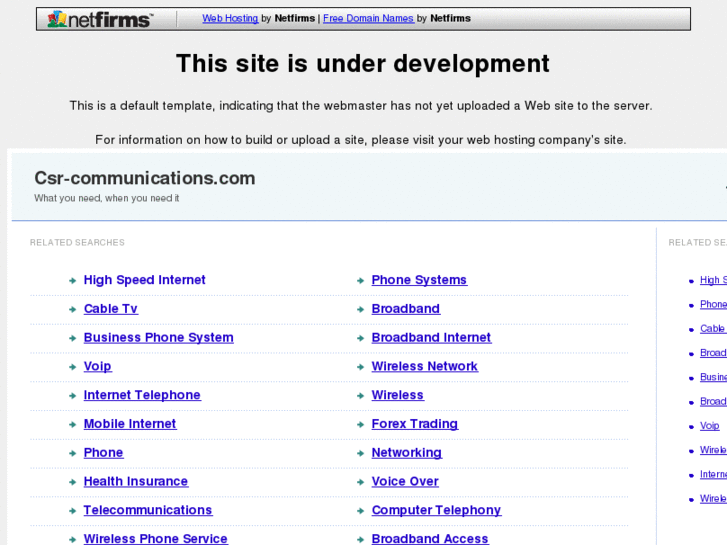Image resolution: width=727 pixels, height=545 pixels.
Task: Click arrow bullet beside Wireless Network
Action: tap(360, 367)
